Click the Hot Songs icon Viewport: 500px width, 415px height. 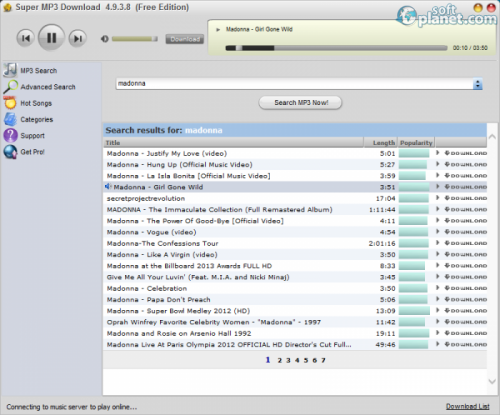10,103
